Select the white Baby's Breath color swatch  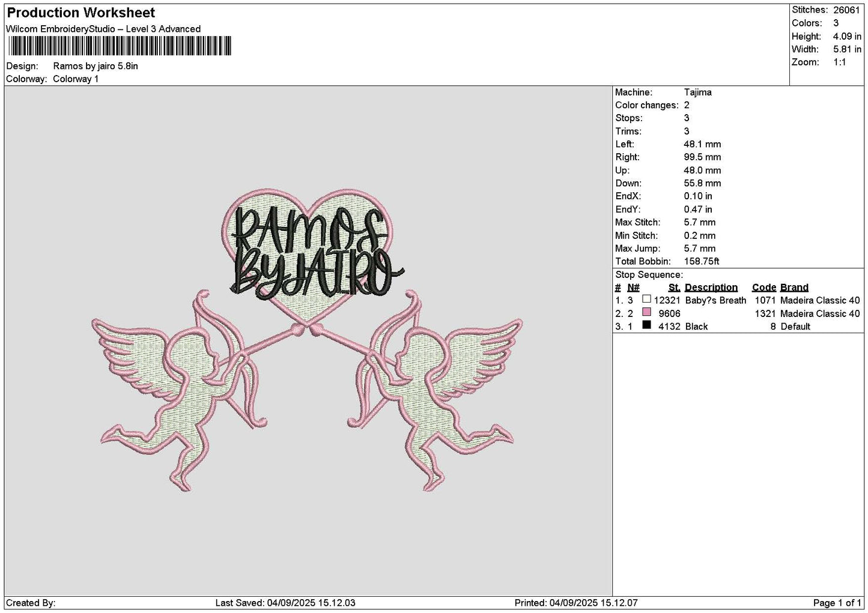pyautogui.click(x=646, y=299)
